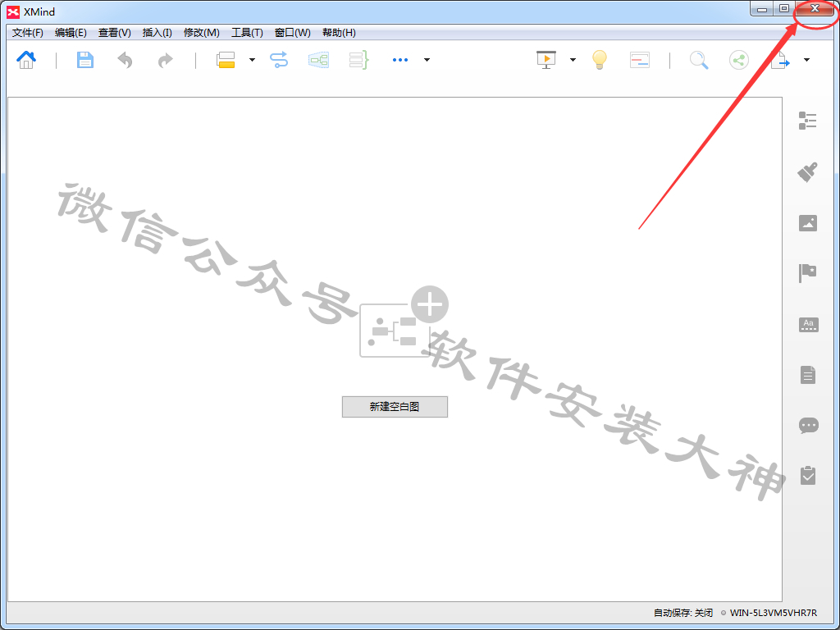840x630 pixels.
Task: Undo the last action
Action: point(125,60)
